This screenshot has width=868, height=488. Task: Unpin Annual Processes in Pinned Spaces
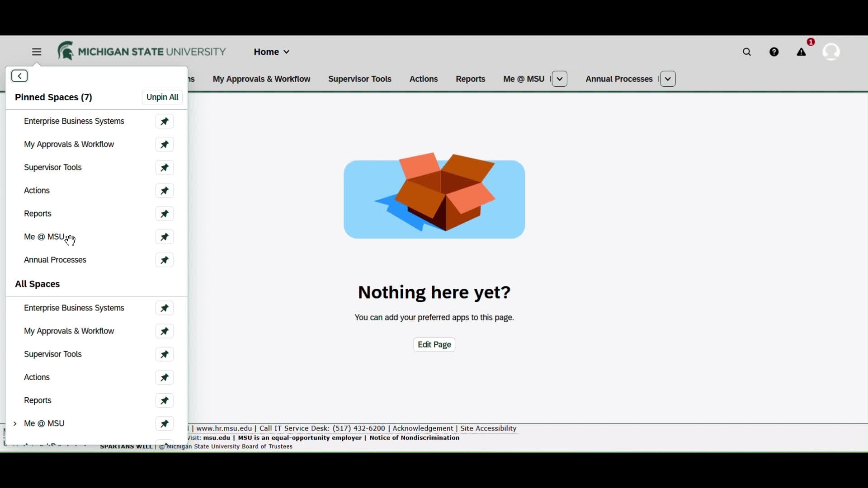point(165,261)
